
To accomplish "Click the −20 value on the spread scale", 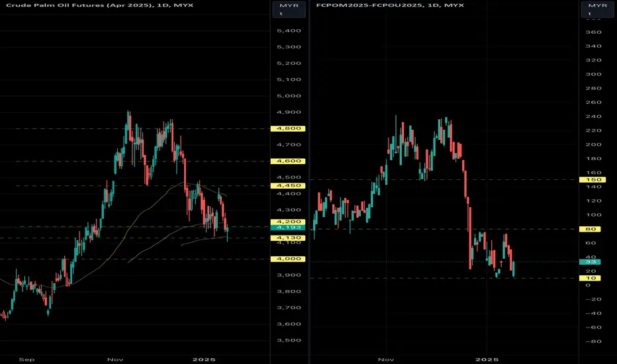I will (x=593, y=299).
